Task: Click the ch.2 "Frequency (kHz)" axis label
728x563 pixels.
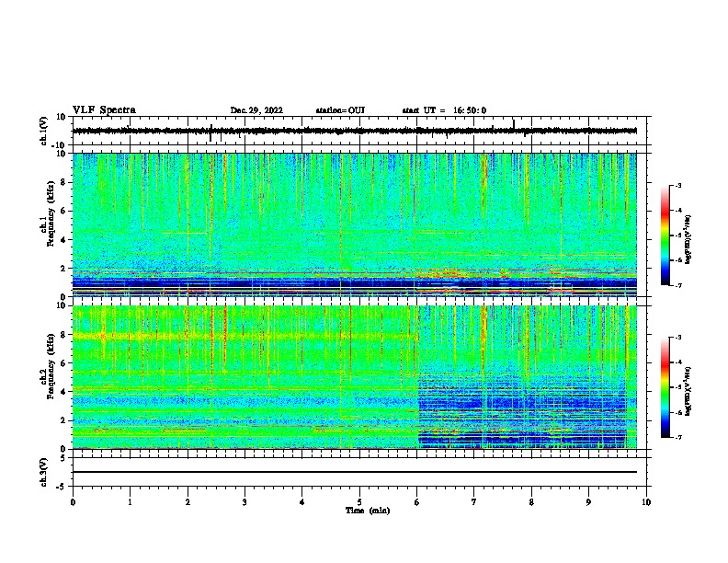Action: click(51, 366)
